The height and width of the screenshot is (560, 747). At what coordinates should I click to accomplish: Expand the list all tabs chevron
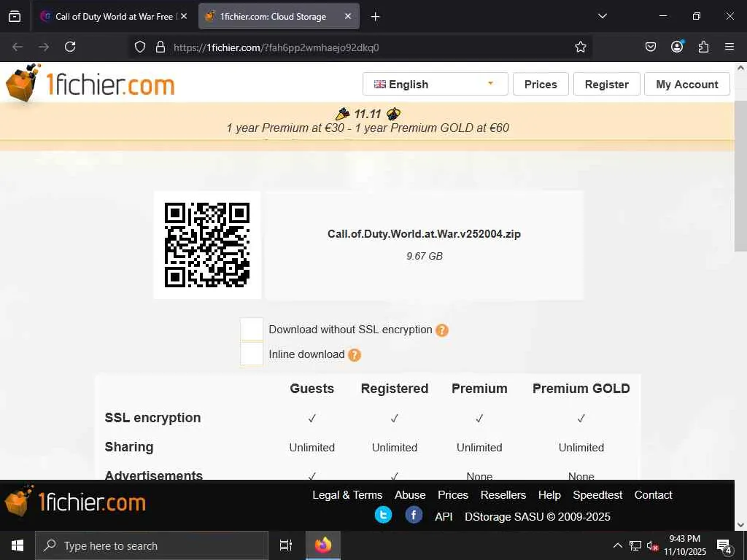pyautogui.click(x=602, y=16)
